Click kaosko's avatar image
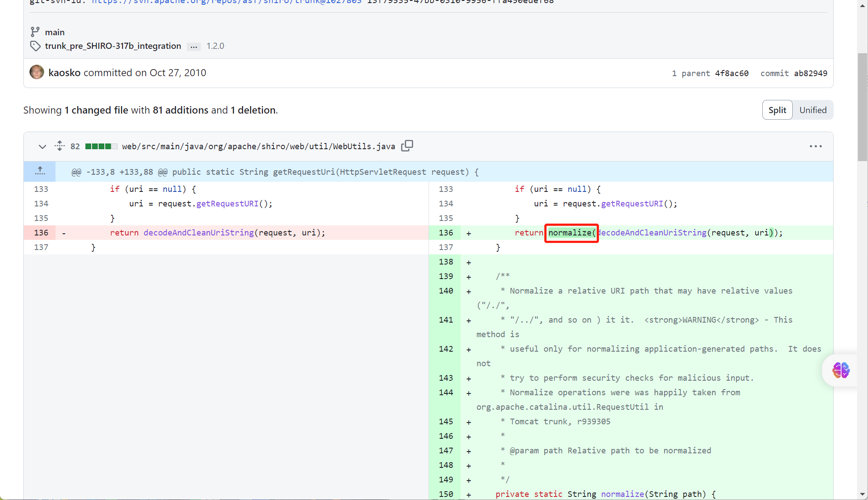The height and width of the screenshot is (500, 868). [x=37, y=72]
